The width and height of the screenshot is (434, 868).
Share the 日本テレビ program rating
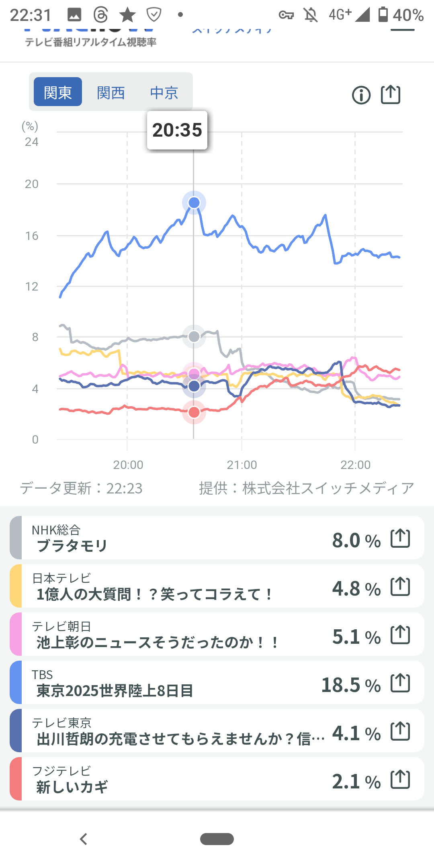point(400,587)
